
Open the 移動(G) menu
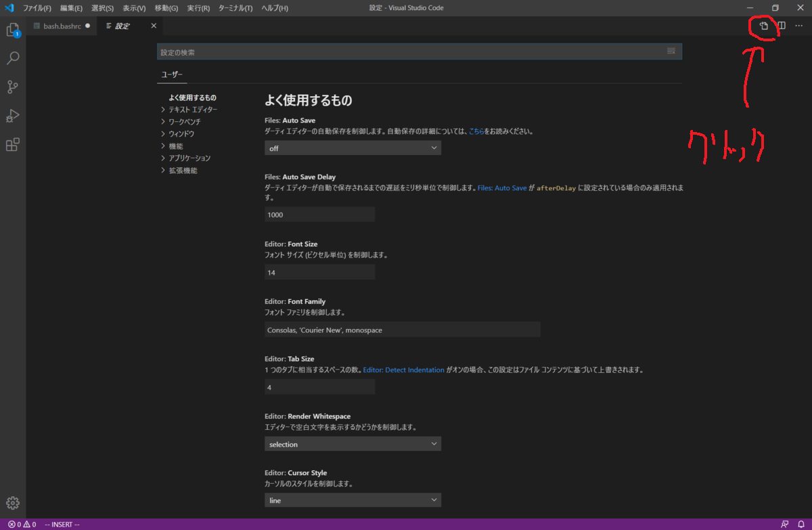click(x=166, y=8)
